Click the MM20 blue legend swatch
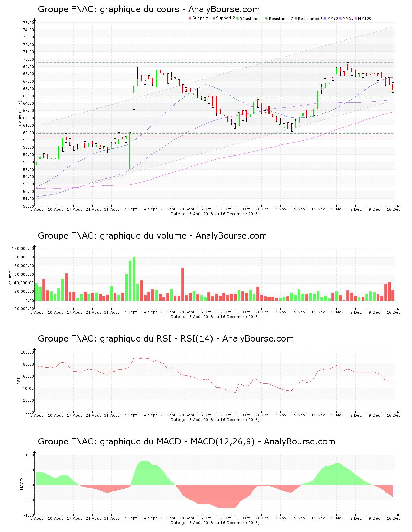The width and height of the screenshot is (412, 532). (x=325, y=18)
